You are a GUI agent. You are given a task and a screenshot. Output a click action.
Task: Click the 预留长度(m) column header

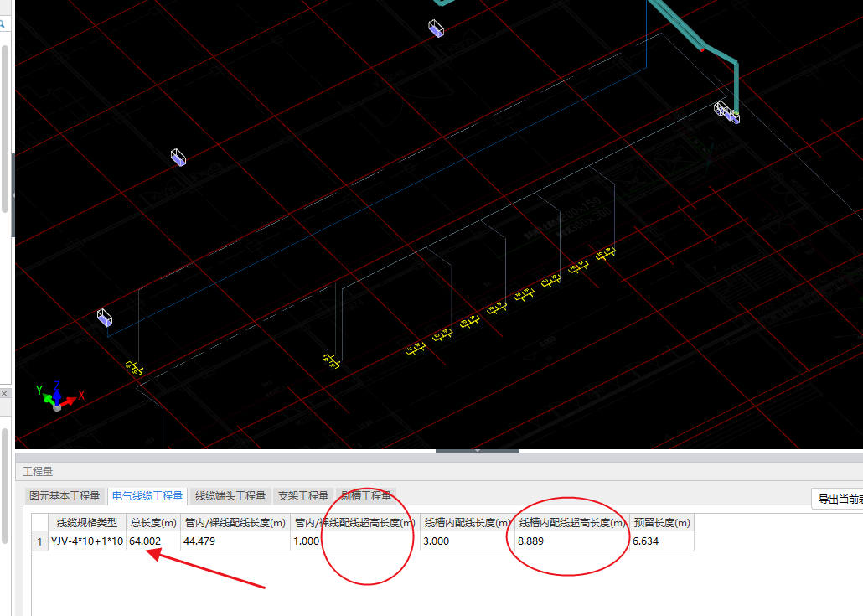tap(662, 522)
